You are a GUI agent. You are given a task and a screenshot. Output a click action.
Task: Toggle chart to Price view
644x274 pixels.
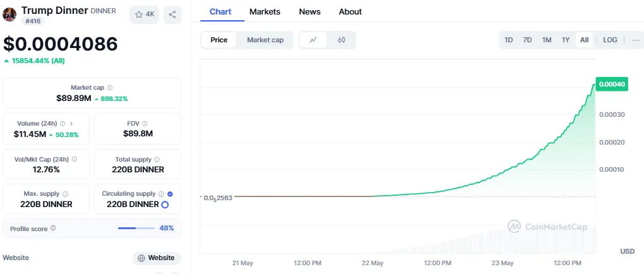pos(219,40)
